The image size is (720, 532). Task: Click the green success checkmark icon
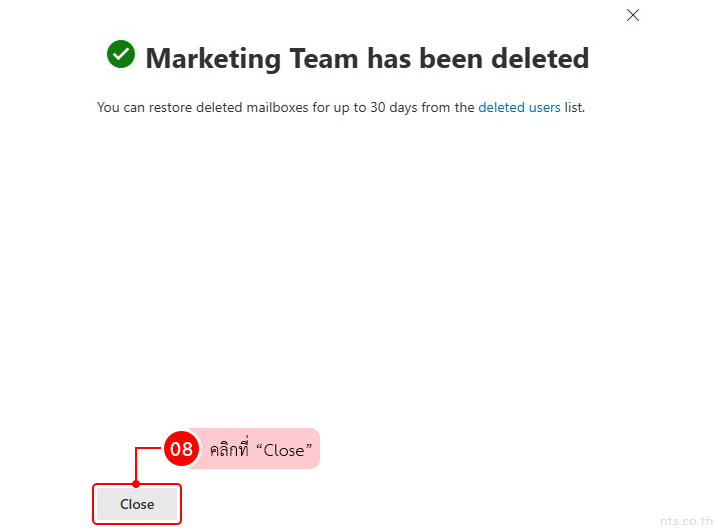click(121, 55)
